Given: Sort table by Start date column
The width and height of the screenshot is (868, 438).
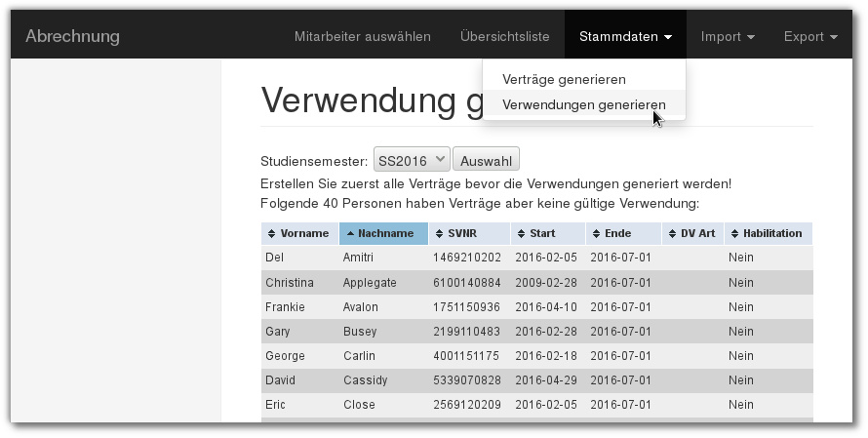Looking at the screenshot, I should [547, 234].
